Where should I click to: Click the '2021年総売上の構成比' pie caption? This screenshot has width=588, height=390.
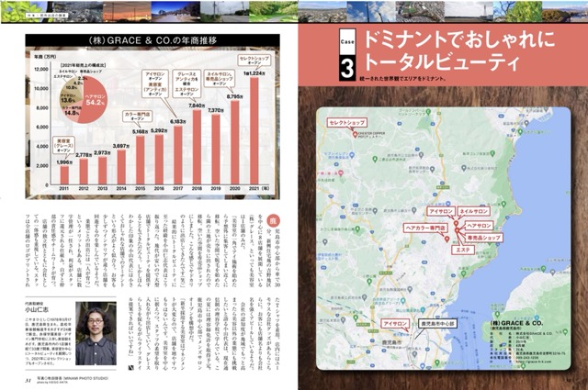pos(82,65)
